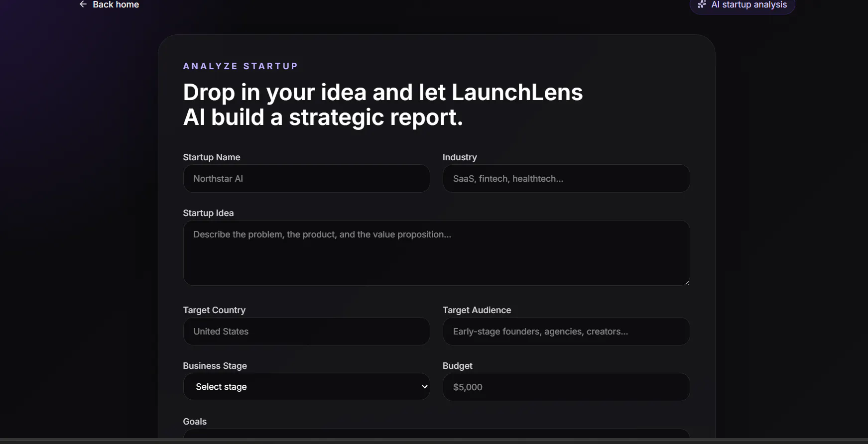Click the Goals label
Viewport: 868px width, 444px height.
[x=195, y=422]
